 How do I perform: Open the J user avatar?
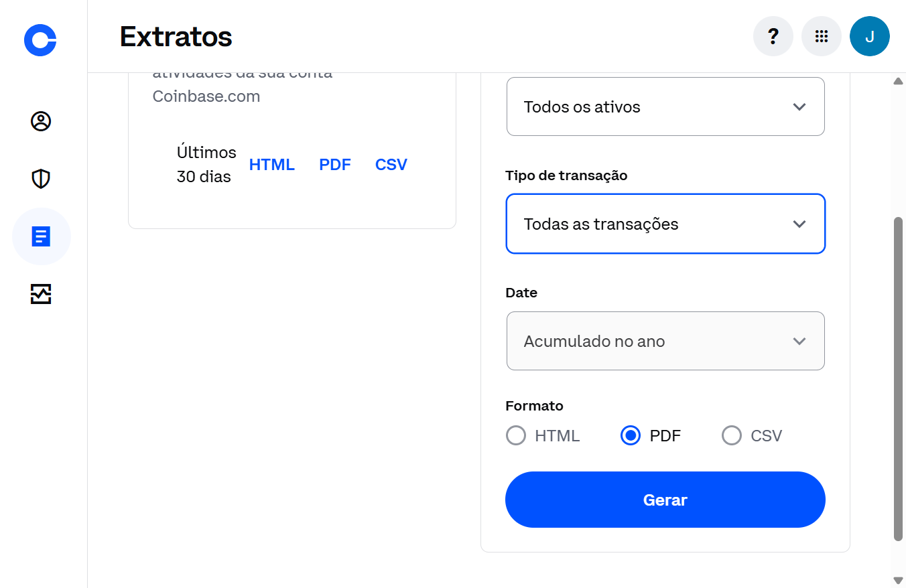[870, 36]
